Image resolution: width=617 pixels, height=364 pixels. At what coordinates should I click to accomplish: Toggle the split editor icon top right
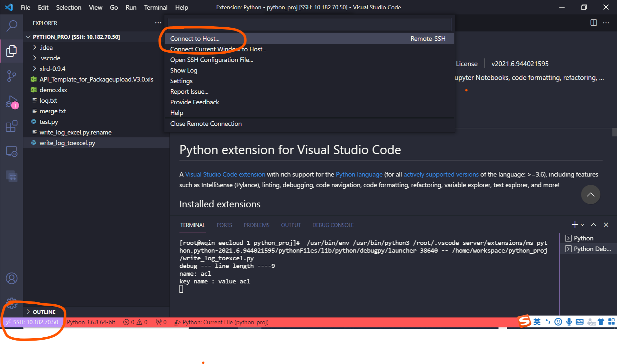(x=593, y=23)
